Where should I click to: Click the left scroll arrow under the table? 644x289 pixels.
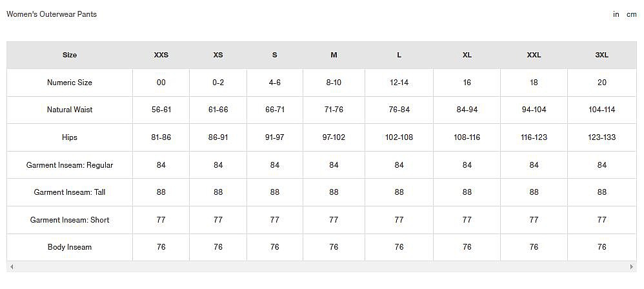click(12, 266)
